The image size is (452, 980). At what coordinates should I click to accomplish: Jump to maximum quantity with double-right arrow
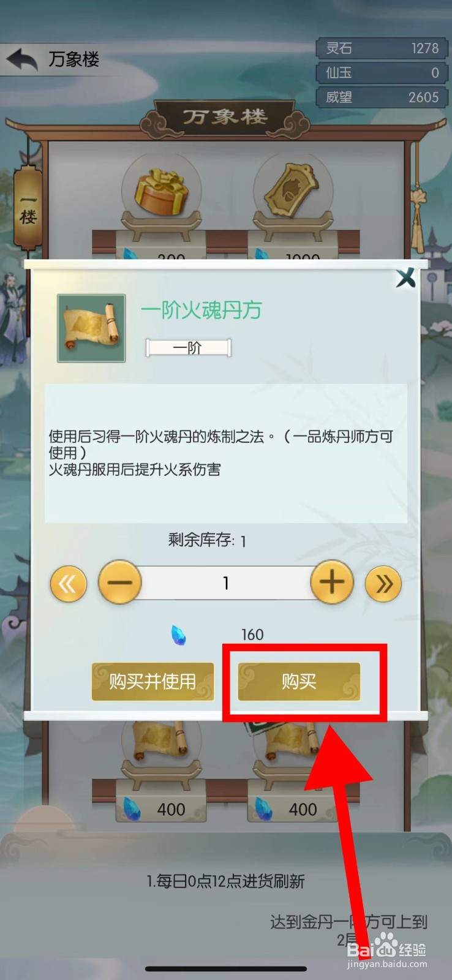tap(383, 584)
